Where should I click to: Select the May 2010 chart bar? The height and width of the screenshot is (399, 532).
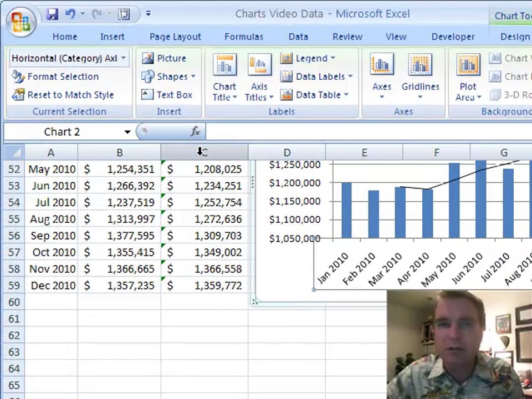(454, 200)
